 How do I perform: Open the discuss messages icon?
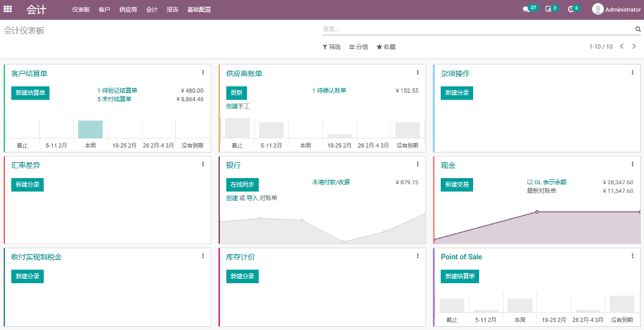coord(526,9)
